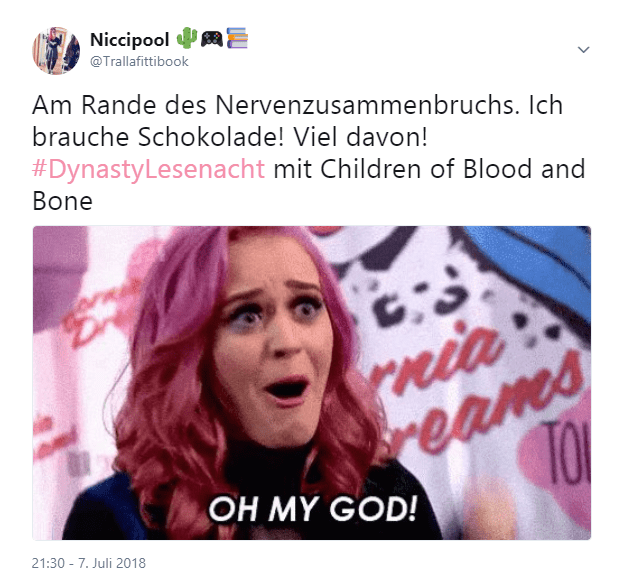Screen dimensions: 619x579
Task: Click the game controller emoji
Action: click(212, 39)
